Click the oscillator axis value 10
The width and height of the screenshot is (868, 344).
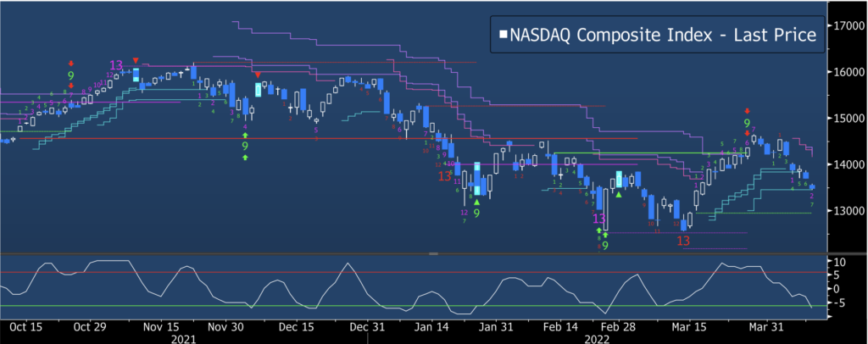tap(840, 261)
